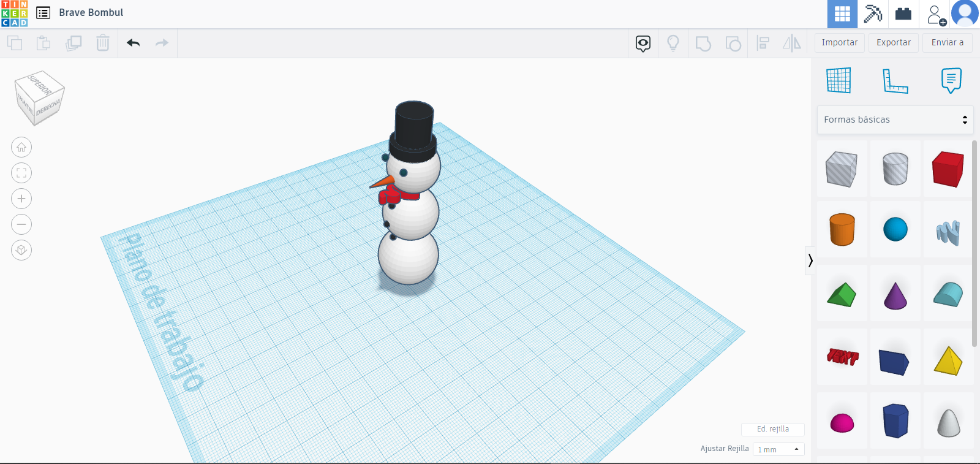Select the dark blue polygon shape

[895, 420]
